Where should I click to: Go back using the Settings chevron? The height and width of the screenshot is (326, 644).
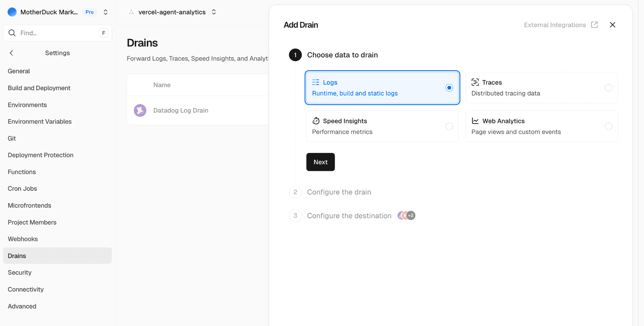click(12, 53)
